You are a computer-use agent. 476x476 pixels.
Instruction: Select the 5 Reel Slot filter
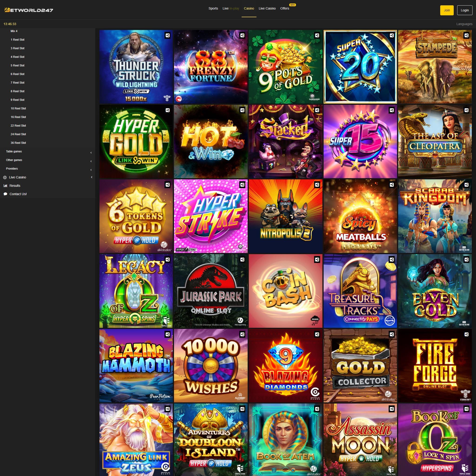click(x=17, y=66)
